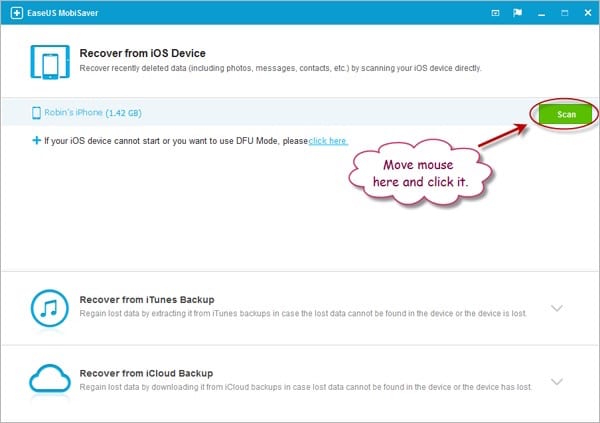
Task: Click the 'EaseUS MobiSaver' title text
Action: coord(63,13)
